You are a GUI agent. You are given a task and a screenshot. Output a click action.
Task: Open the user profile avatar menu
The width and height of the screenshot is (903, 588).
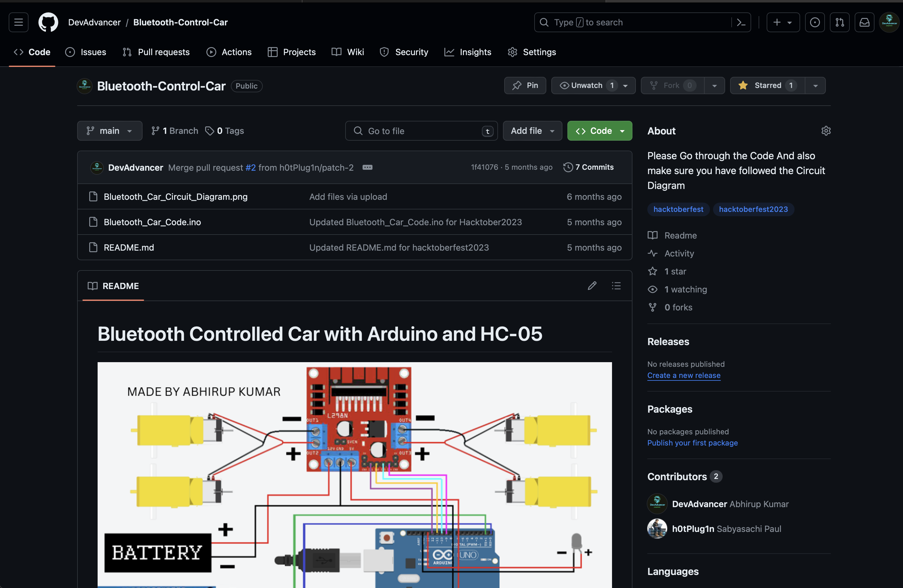[889, 22]
